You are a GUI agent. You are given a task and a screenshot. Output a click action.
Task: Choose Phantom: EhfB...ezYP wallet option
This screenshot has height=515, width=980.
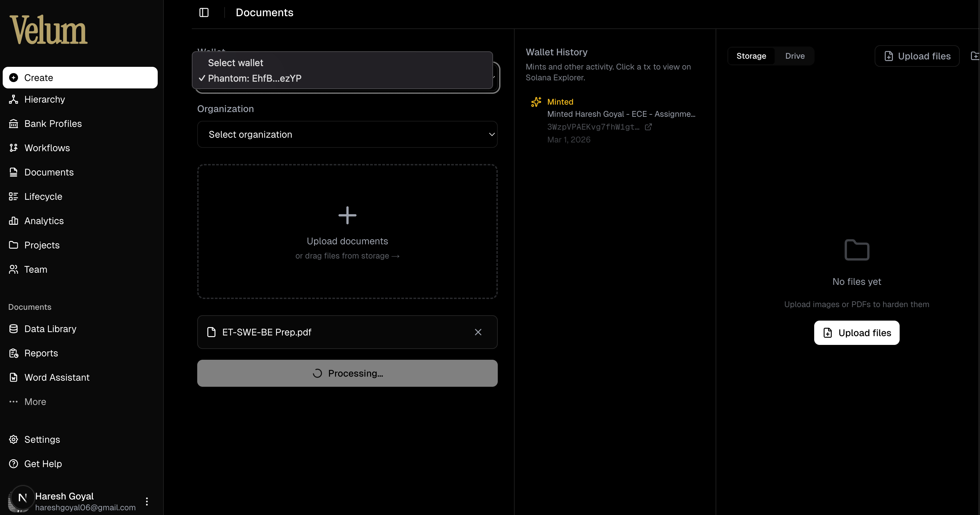point(255,79)
